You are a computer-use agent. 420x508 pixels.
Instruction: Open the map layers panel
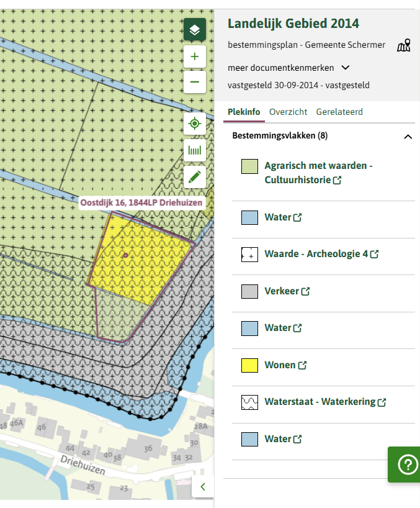[x=195, y=30]
